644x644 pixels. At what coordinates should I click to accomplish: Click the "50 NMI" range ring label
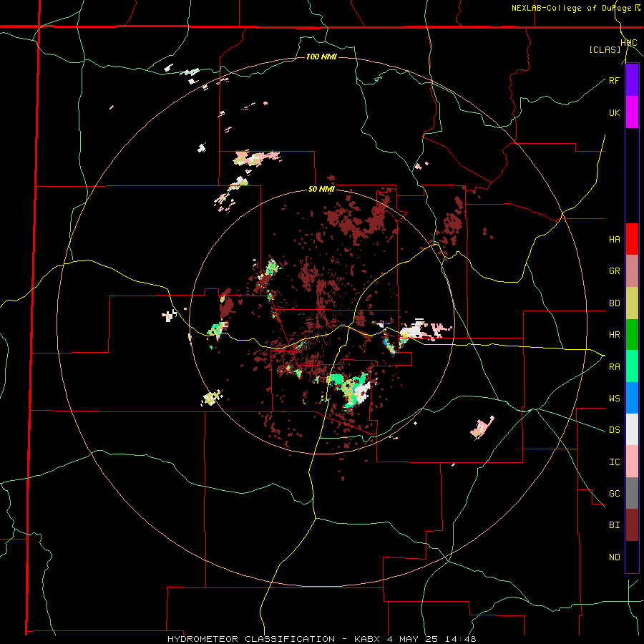click(321, 190)
